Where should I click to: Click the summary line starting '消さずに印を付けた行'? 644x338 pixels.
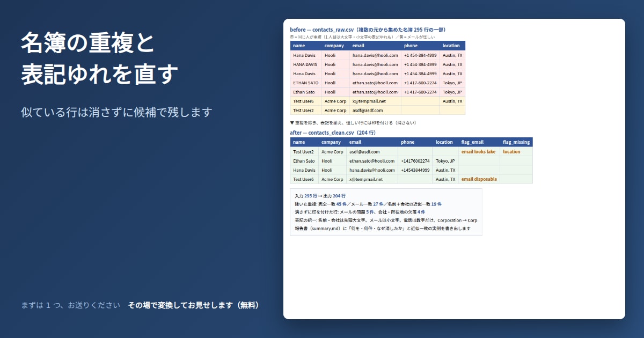[x=360, y=212]
